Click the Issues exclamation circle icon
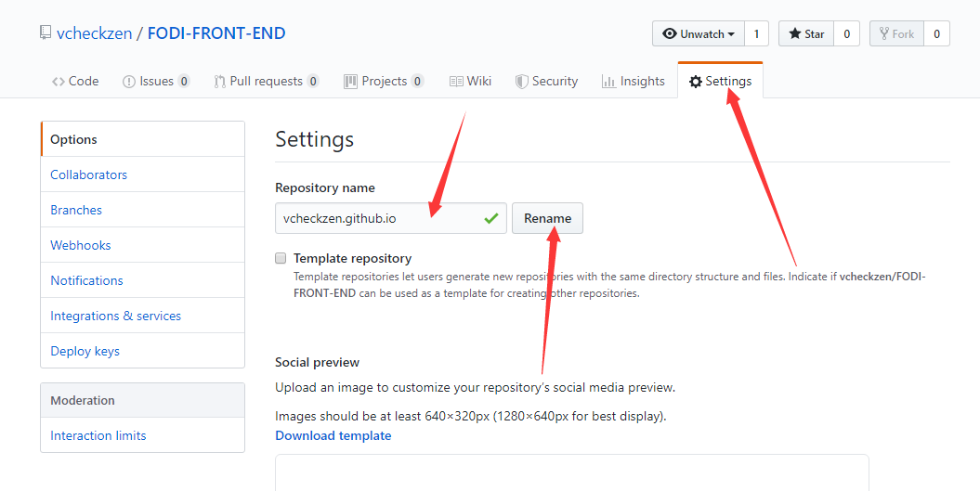 coord(129,82)
